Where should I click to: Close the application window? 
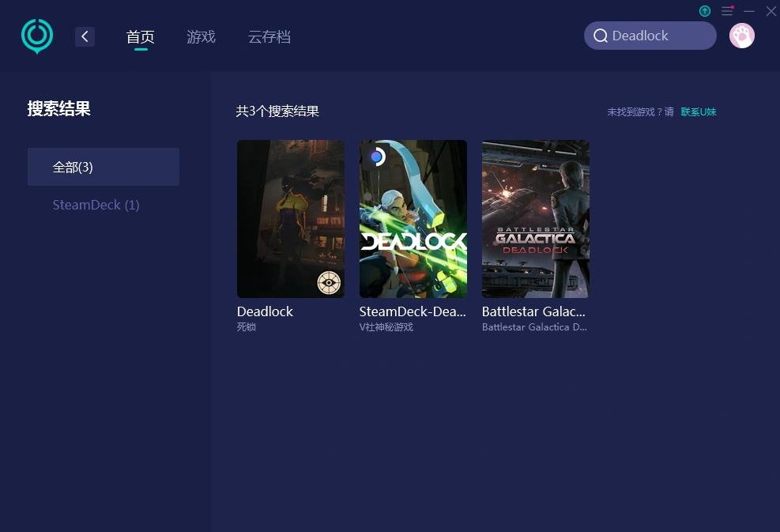(771, 11)
